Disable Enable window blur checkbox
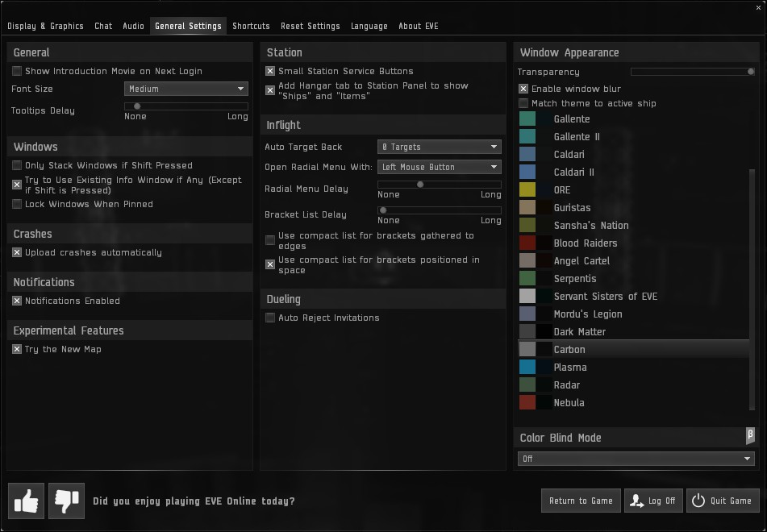 point(523,89)
